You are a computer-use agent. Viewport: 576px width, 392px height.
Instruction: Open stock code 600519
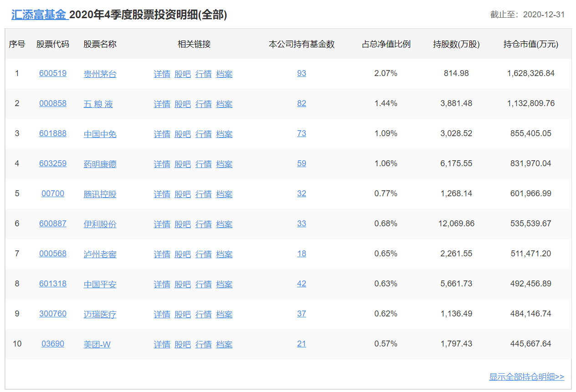tap(53, 73)
